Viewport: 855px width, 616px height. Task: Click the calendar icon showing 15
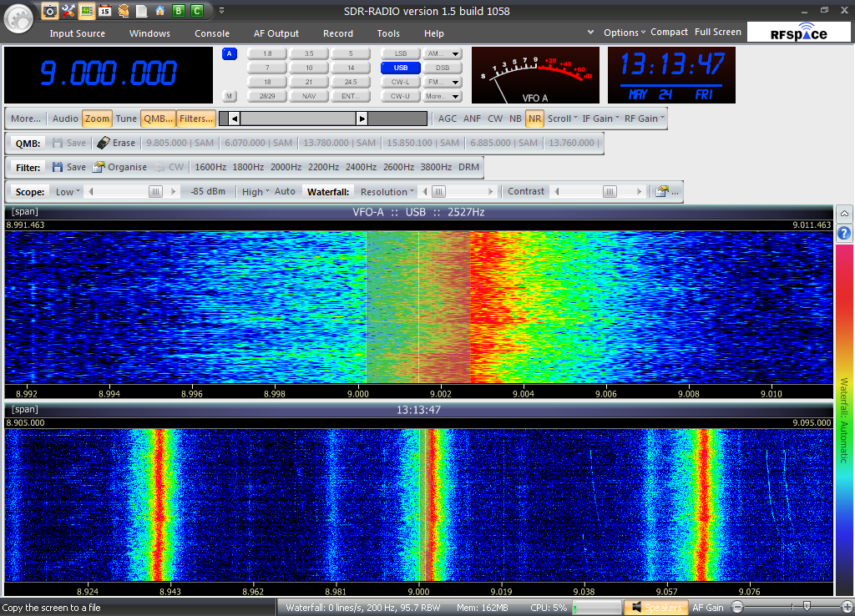(x=104, y=11)
